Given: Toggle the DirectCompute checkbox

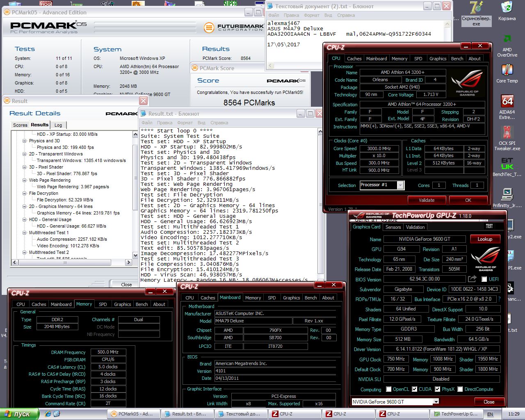Looking at the screenshot, I should point(460,389).
